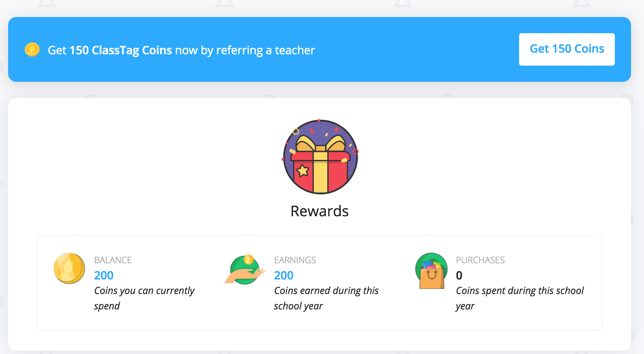Open the teacher referral banner link
The width and height of the screenshot is (644, 354).
click(567, 49)
